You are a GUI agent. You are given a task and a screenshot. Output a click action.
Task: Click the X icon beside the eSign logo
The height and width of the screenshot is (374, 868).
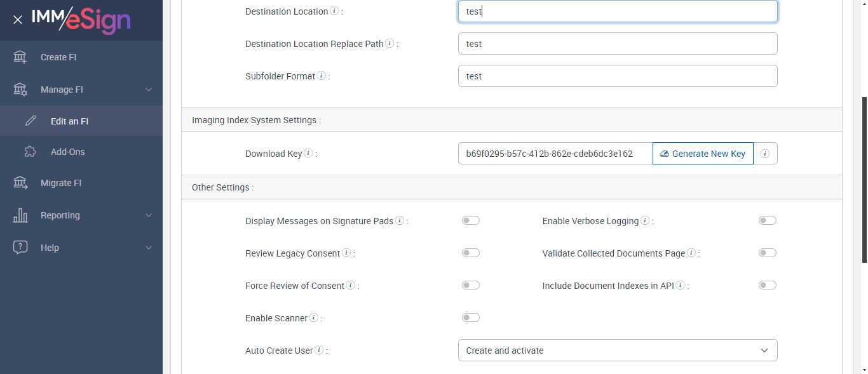tap(18, 20)
